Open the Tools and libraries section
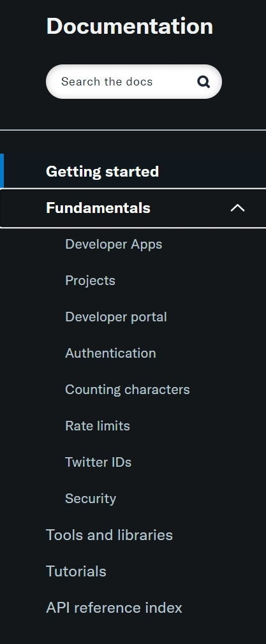Screen dimensions: 266x644 pyautogui.click(x=109, y=535)
